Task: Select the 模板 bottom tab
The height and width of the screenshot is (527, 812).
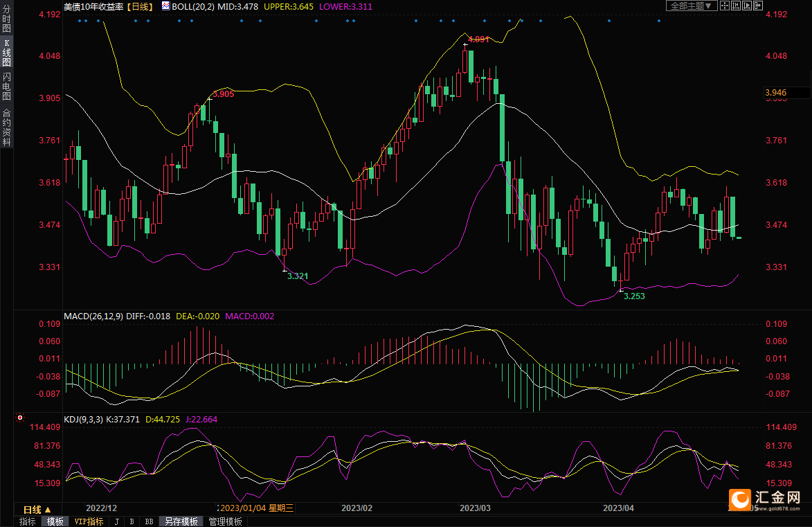Action: [x=55, y=521]
